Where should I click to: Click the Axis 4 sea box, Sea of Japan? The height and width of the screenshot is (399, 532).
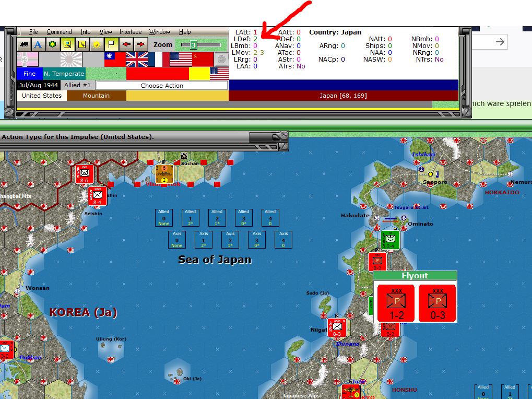pos(283,240)
